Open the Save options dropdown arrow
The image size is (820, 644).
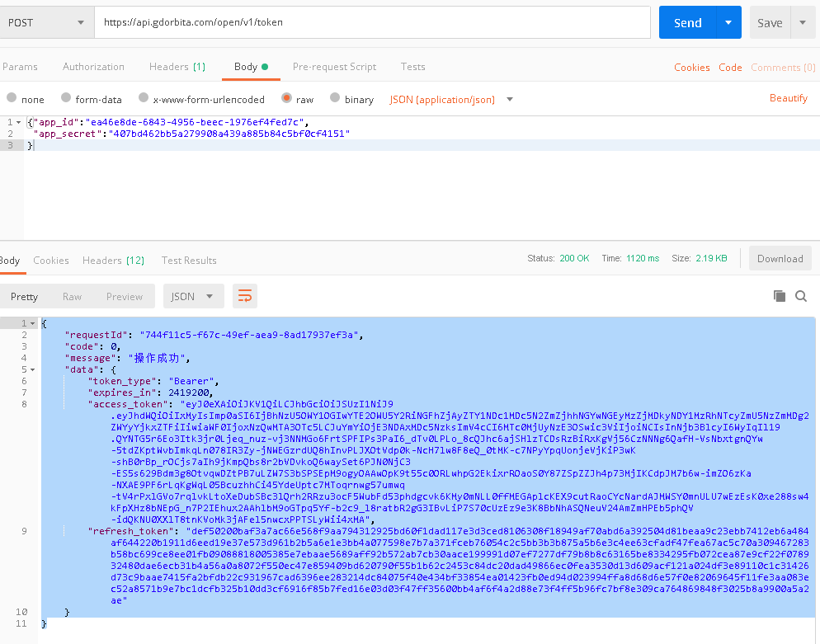click(x=802, y=22)
